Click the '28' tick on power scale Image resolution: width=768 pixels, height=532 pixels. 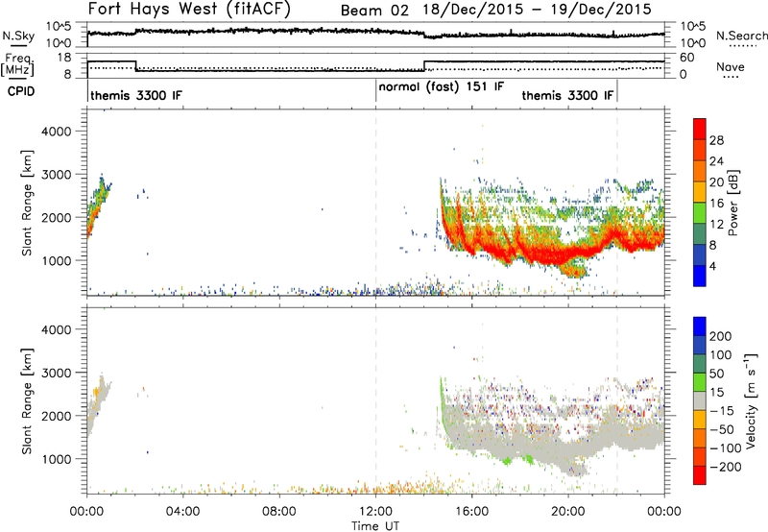pyautogui.click(x=716, y=140)
